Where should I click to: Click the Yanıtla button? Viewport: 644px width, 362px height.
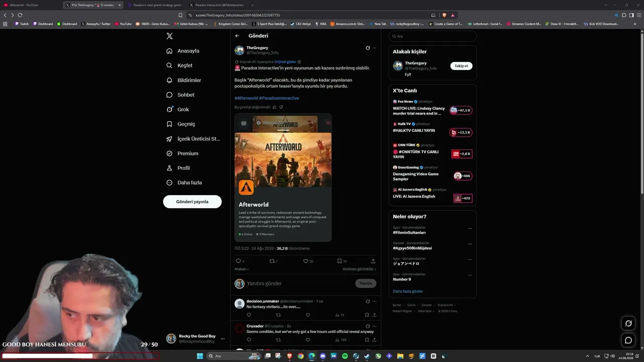click(366, 284)
